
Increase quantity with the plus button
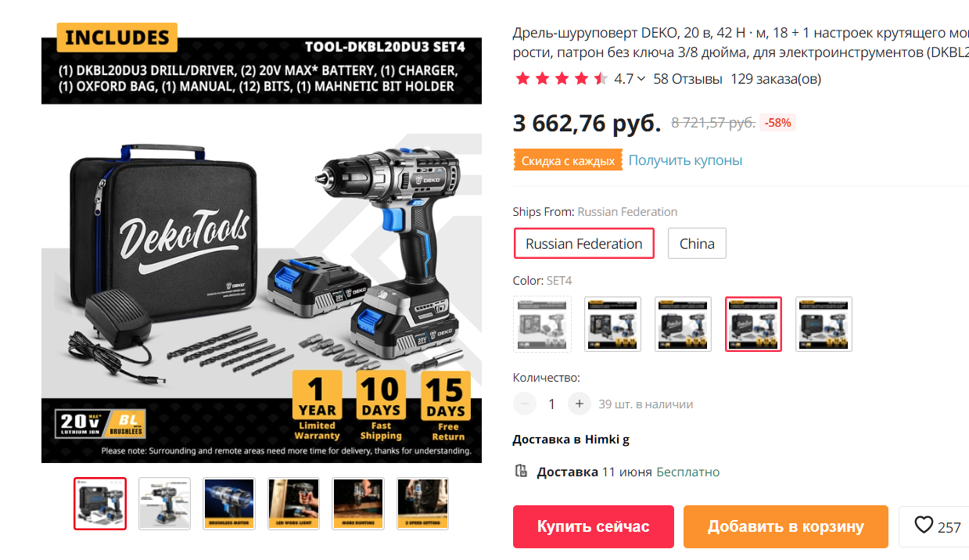[579, 404]
